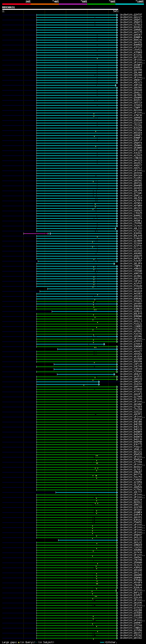Select the UniRef100_A9LIX0 label
Screen dimensions: 146x644
(x=131, y=228)
